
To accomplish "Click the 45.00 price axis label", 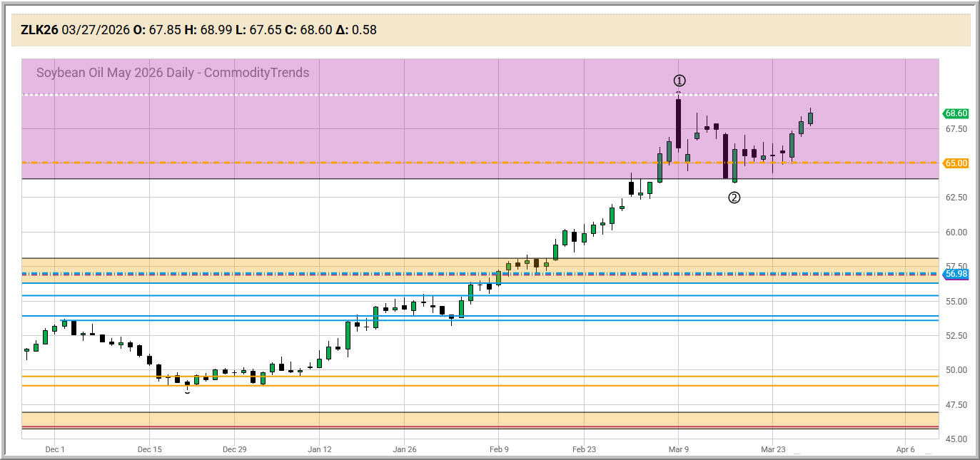I will coord(956,439).
